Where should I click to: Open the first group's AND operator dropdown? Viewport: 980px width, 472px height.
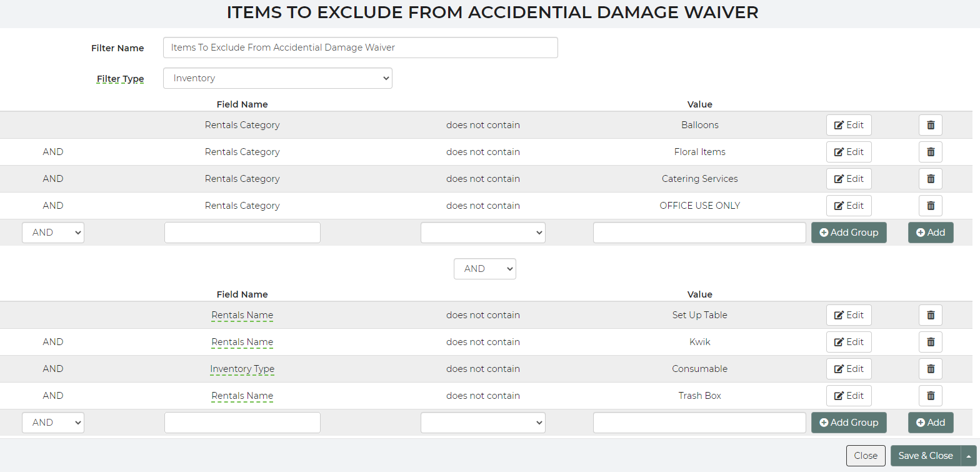click(x=53, y=233)
